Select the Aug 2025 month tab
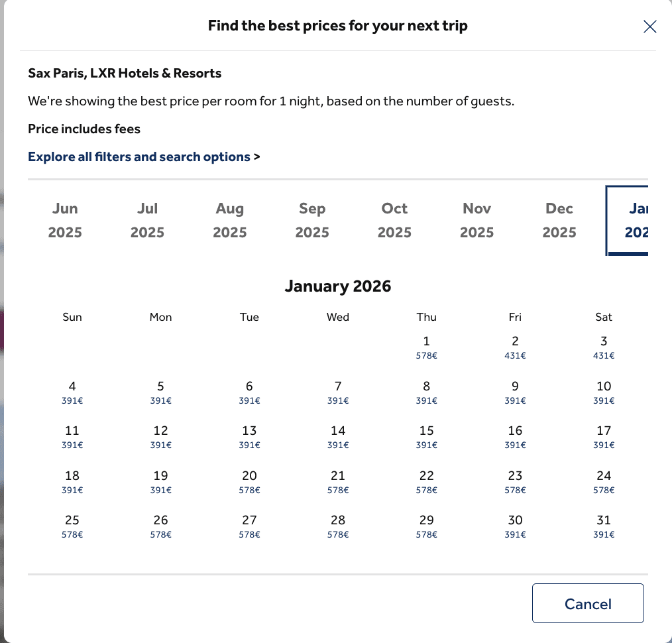The image size is (672, 643). pyautogui.click(x=230, y=220)
